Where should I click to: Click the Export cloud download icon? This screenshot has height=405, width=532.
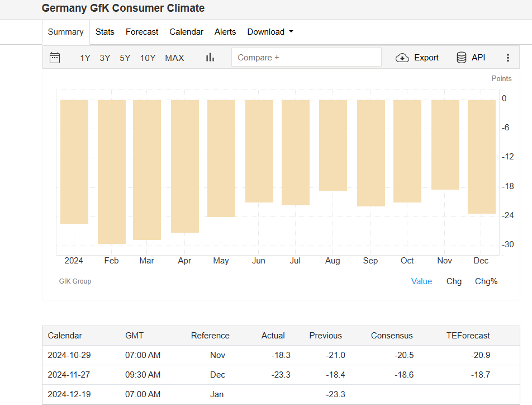tap(402, 58)
